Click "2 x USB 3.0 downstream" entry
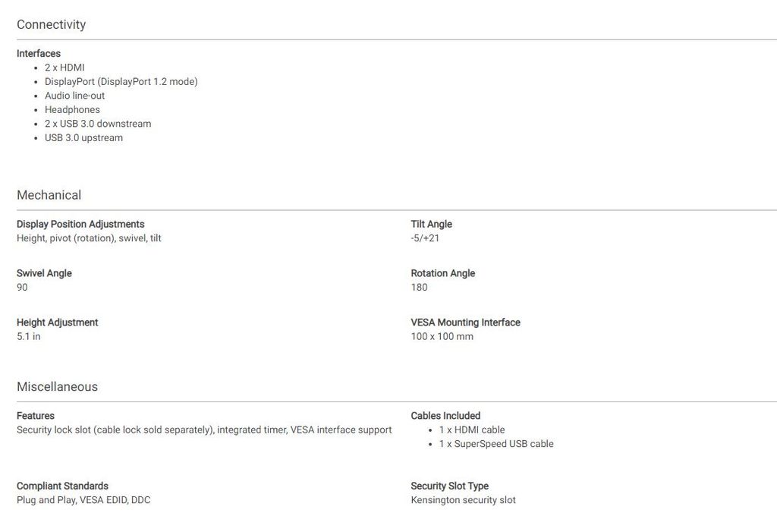 pos(98,124)
